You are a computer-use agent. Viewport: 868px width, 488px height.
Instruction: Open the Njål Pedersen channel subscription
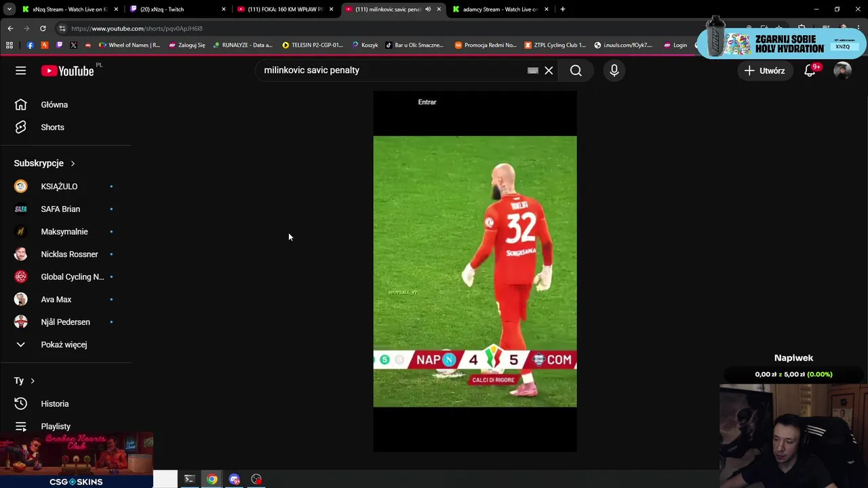(66, 322)
